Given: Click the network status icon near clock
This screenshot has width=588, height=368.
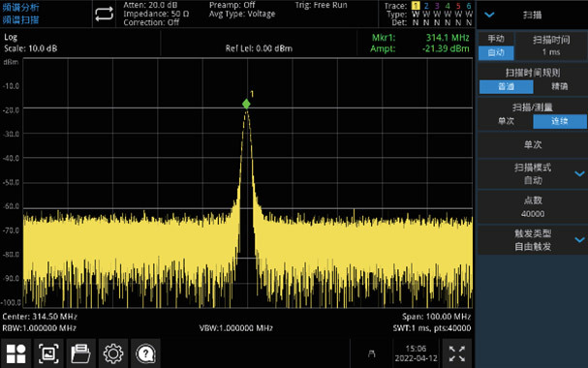Looking at the screenshot, I should coord(371,353).
